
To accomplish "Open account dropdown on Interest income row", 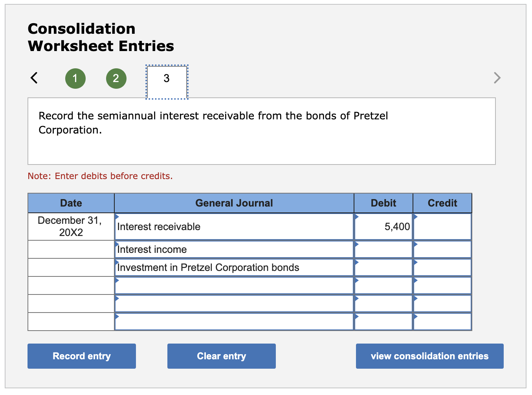I will pyautogui.click(x=117, y=244).
